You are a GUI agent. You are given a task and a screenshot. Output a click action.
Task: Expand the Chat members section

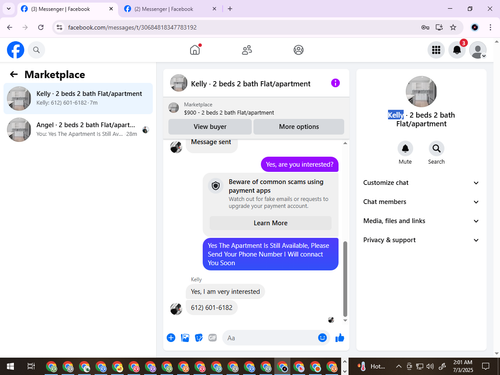point(421,202)
